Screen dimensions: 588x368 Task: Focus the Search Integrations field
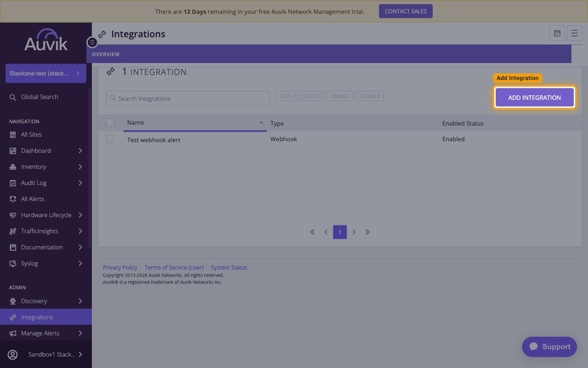[188, 98]
